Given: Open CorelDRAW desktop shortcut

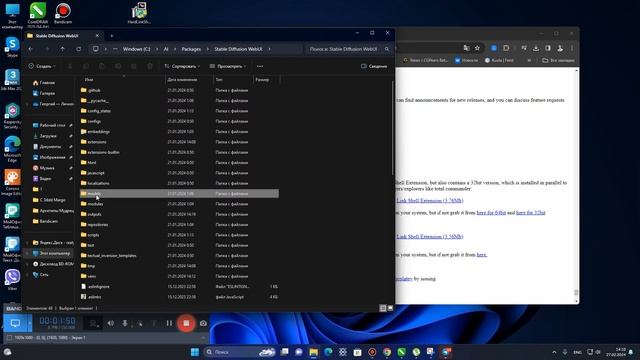Looking at the screenshot, I should pos(38,14).
